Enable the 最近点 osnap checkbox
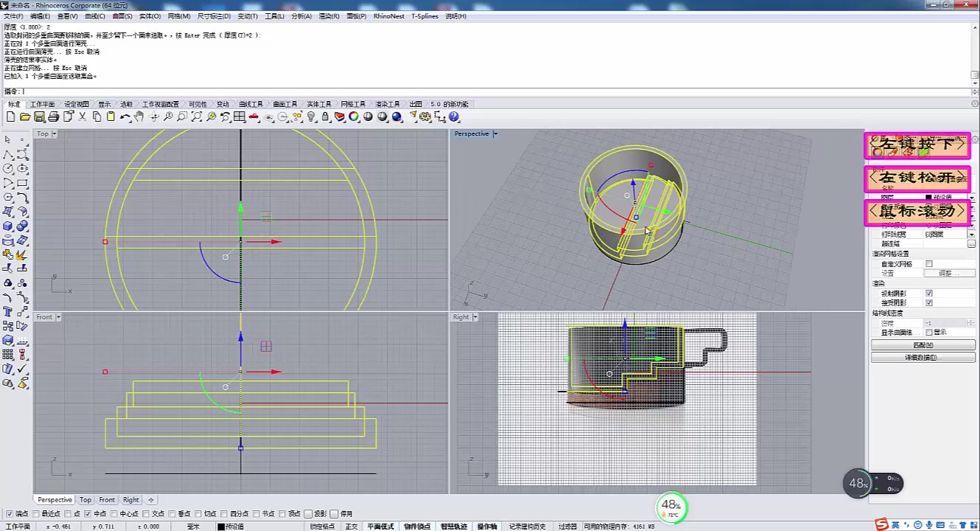The height and width of the screenshot is (531, 980). coord(37,514)
